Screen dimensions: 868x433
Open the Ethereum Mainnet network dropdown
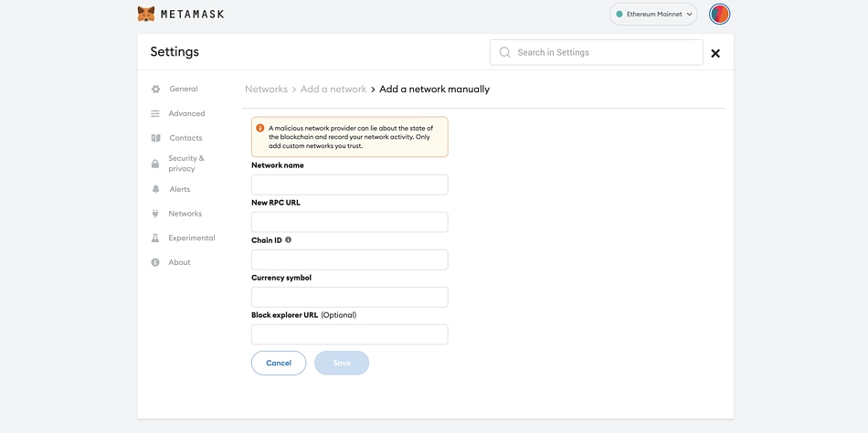tap(653, 15)
